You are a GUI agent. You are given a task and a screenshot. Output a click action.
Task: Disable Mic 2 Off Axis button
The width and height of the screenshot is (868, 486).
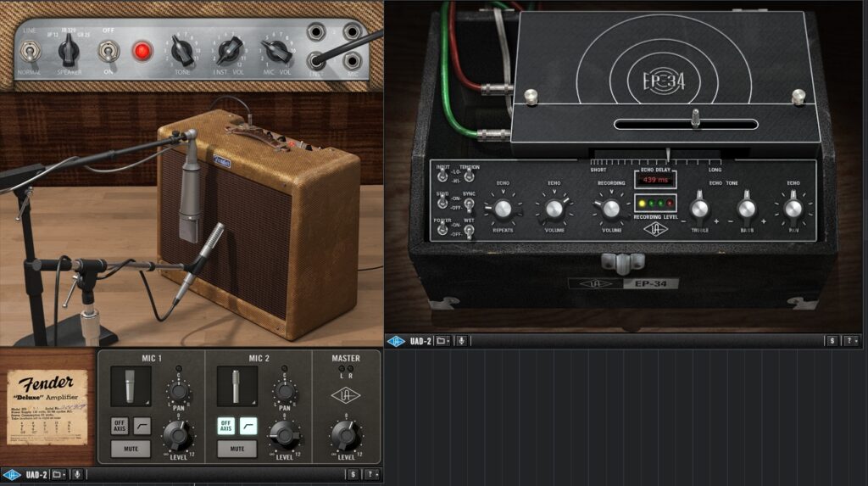(x=225, y=426)
